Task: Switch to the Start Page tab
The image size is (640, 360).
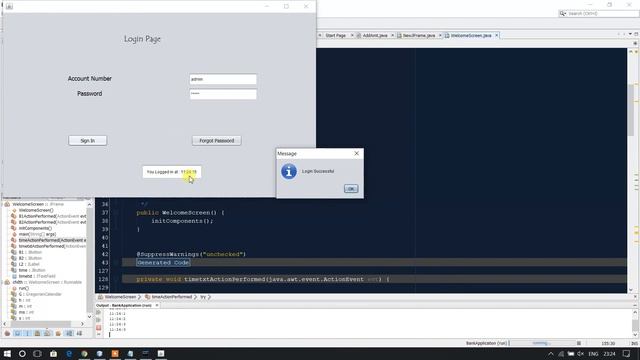Action: click(336, 36)
